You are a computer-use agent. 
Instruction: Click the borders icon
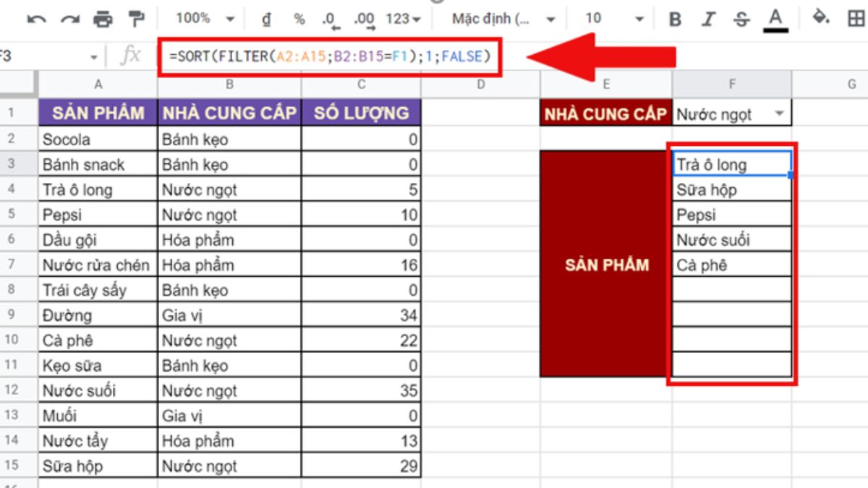click(856, 18)
